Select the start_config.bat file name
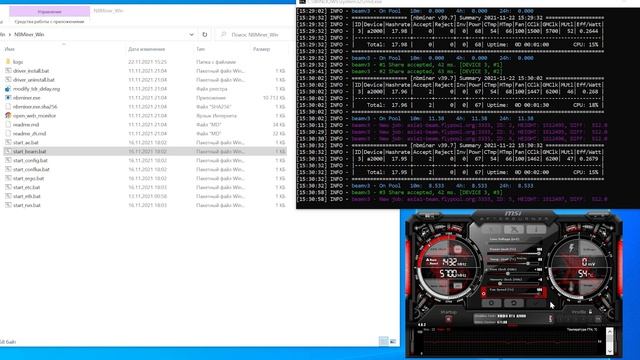Image resolution: width=640 pixels, height=360 pixels. (30, 160)
